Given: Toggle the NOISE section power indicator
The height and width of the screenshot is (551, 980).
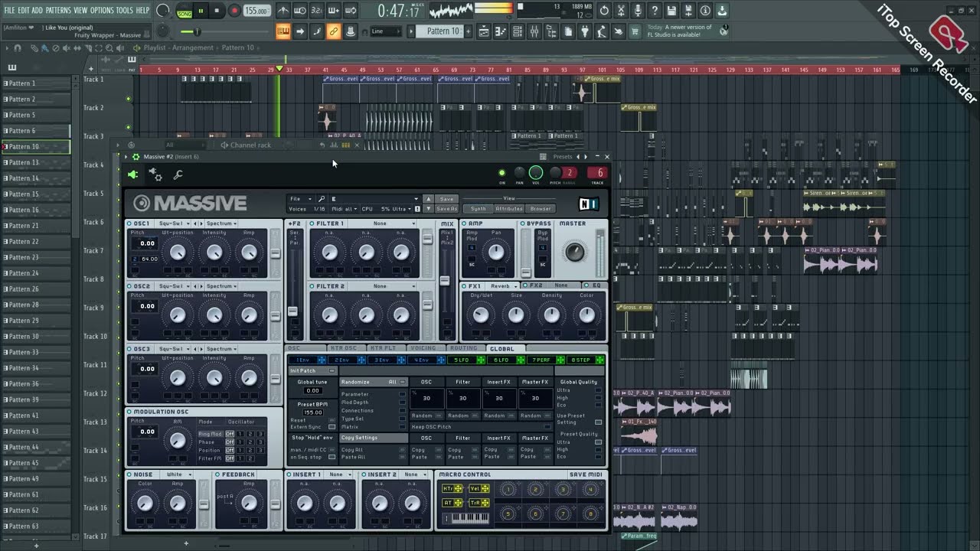Looking at the screenshot, I should [x=130, y=474].
